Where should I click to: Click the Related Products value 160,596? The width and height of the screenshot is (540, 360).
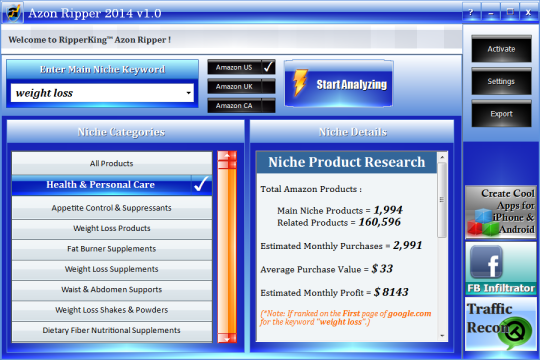(380, 222)
